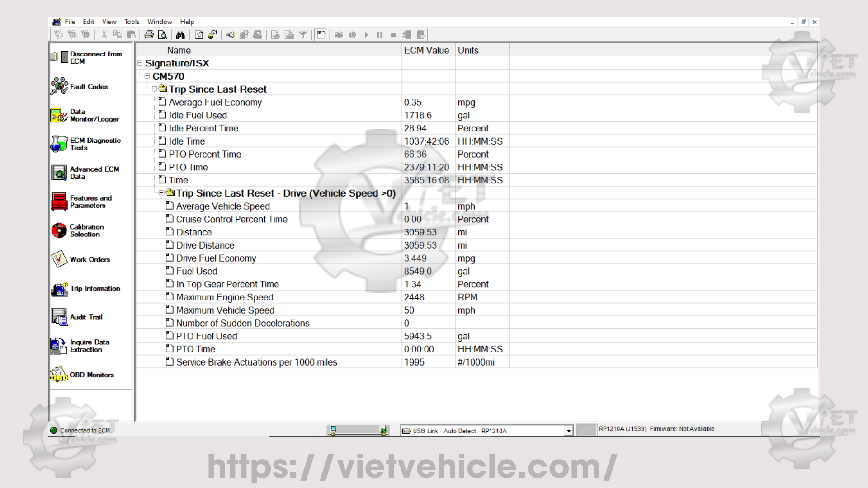Screen dimensions: 868x488
Task: Open USB-Link adapter dropdown
Action: point(568,431)
